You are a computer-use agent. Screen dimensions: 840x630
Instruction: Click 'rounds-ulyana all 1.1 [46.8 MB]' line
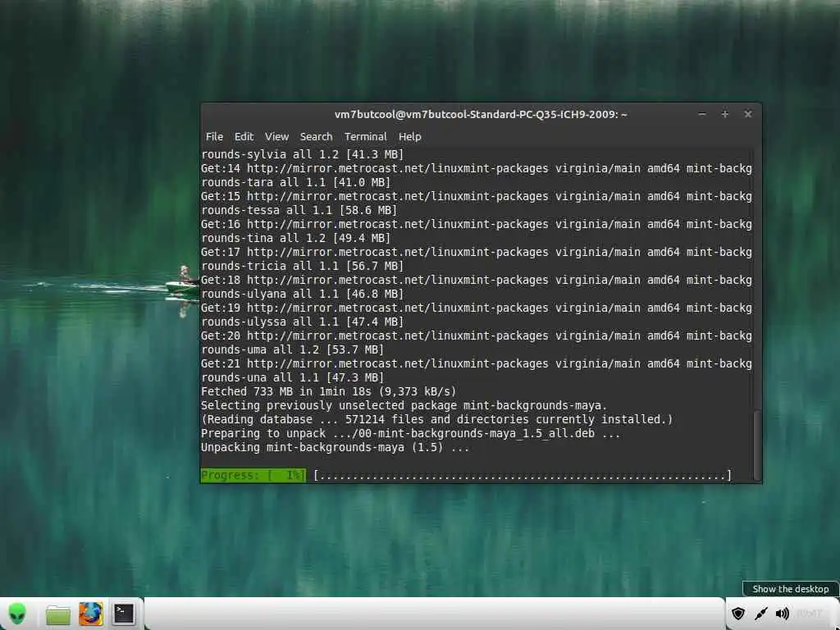point(302,294)
